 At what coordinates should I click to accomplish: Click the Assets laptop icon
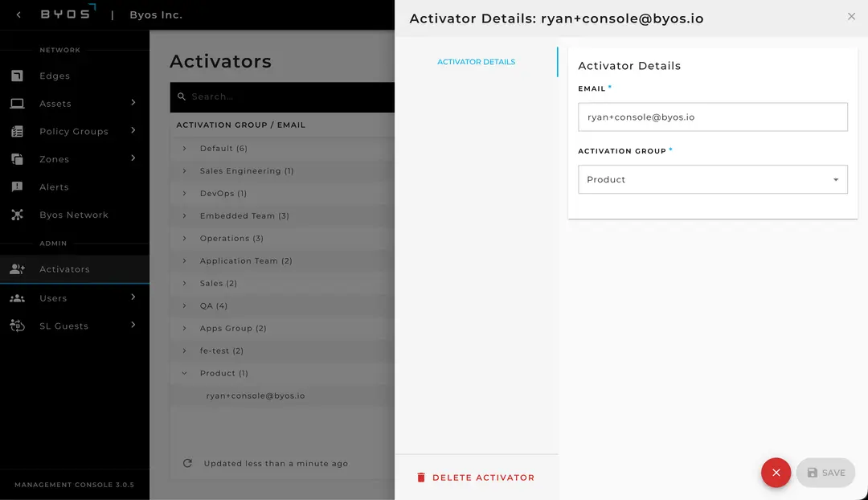coord(17,104)
